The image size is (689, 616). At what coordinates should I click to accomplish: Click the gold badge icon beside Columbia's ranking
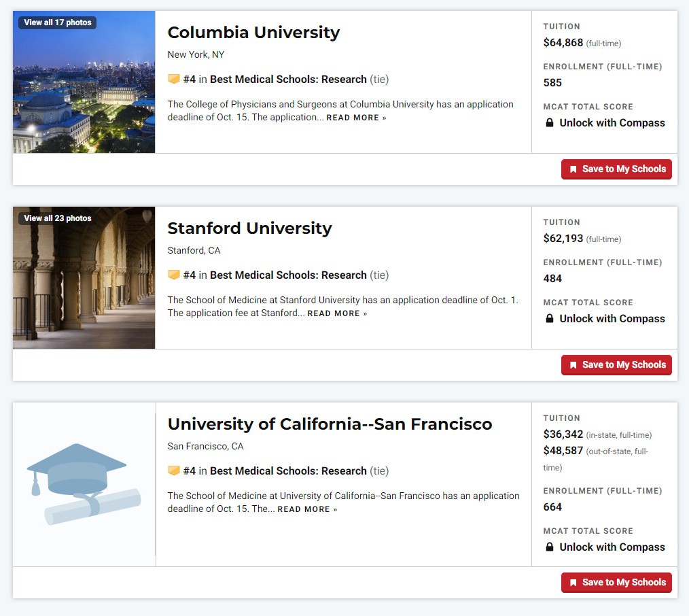[173, 79]
